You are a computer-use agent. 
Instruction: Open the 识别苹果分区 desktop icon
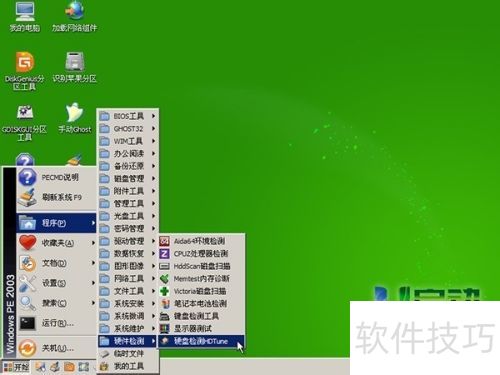74,67
